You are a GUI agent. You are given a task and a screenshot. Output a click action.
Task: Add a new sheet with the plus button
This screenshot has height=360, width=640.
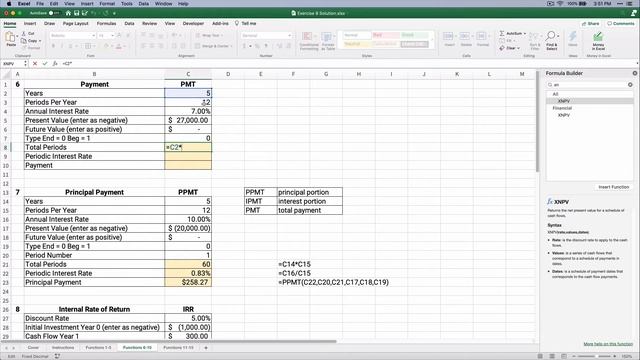click(206, 348)
